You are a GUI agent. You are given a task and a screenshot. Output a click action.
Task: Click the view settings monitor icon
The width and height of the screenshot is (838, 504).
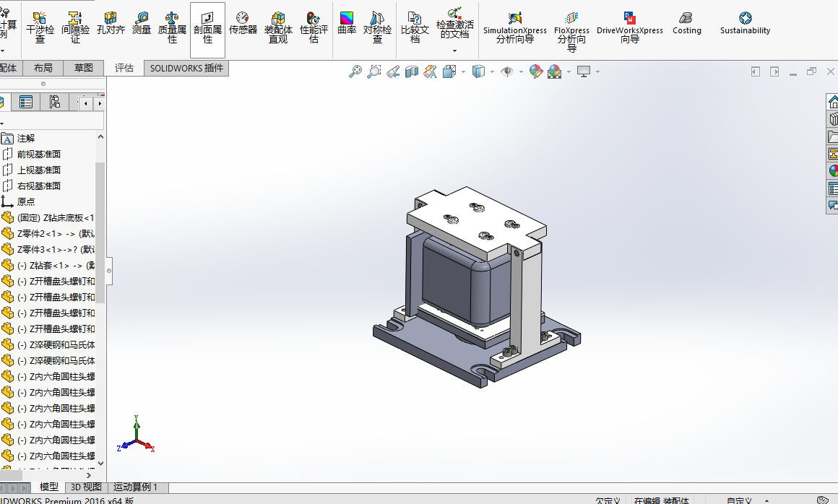pos(584,71)
